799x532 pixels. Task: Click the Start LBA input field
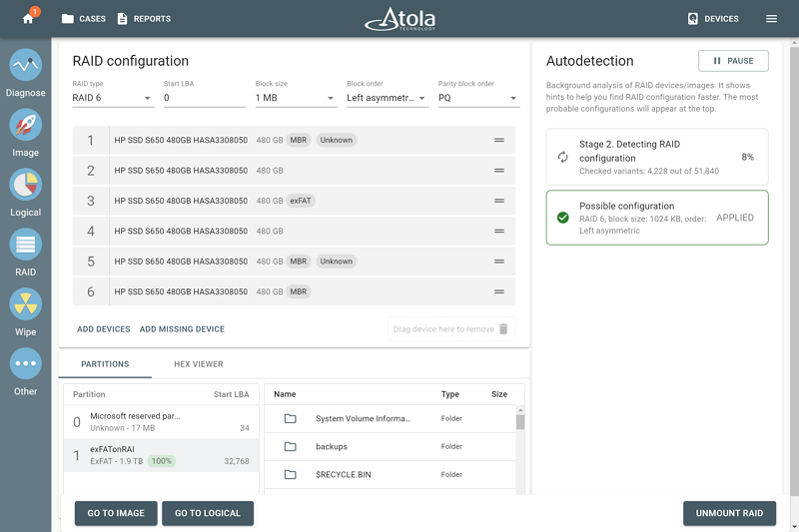pyautogui.click(x=205, y=98)
